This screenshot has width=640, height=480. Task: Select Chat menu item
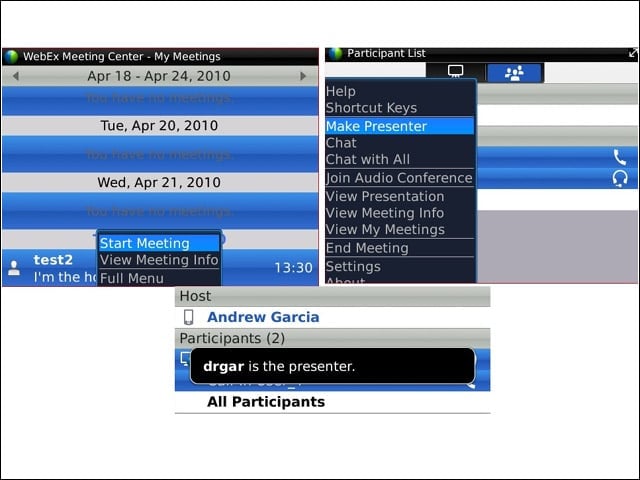(400, 143)
